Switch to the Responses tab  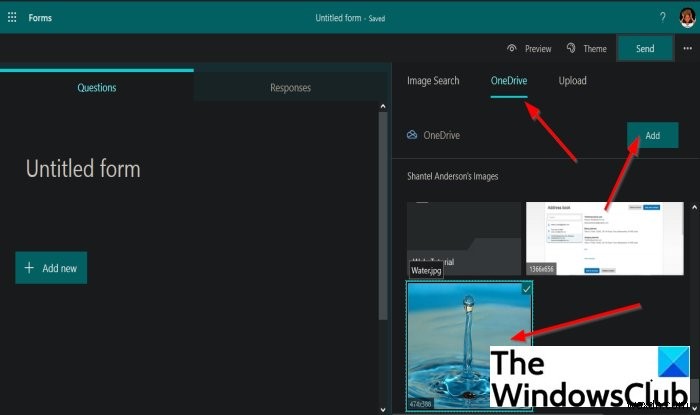coord(291,87)
